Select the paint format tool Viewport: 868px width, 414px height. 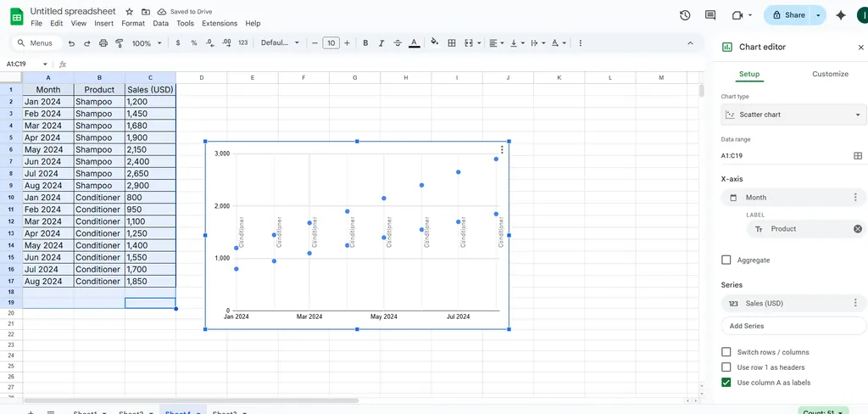[120, 43]
